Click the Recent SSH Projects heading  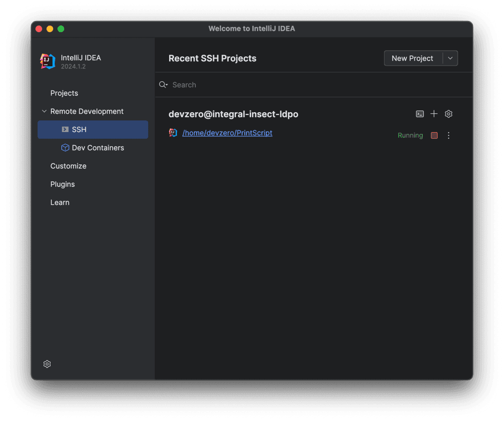pyautogui.click(x=212, y=58)
